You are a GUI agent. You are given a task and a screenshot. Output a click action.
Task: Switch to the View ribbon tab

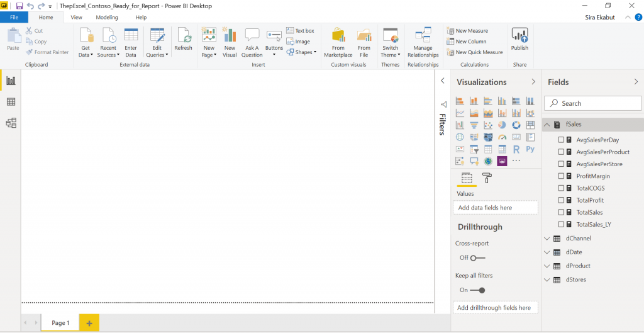[76, 17]
